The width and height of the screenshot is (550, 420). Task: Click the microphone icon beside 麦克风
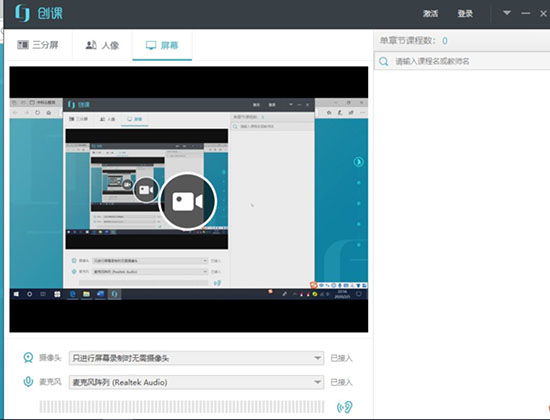28,381
